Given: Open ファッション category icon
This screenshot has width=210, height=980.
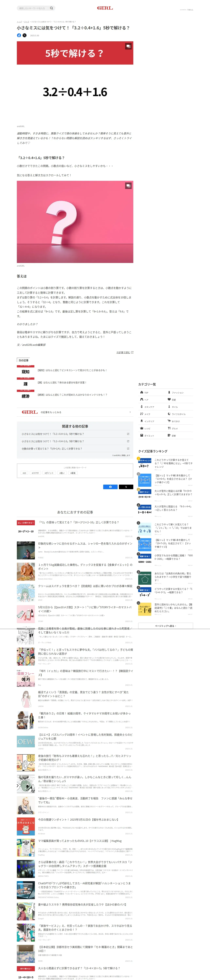Looking at the screenshot, I should point(169,392).
